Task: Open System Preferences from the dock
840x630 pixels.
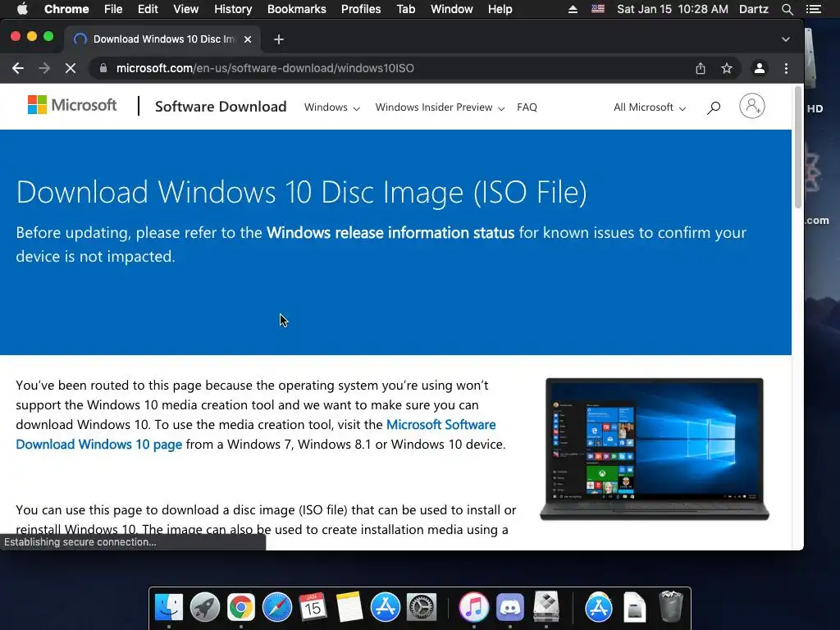Action: point(422,607)
